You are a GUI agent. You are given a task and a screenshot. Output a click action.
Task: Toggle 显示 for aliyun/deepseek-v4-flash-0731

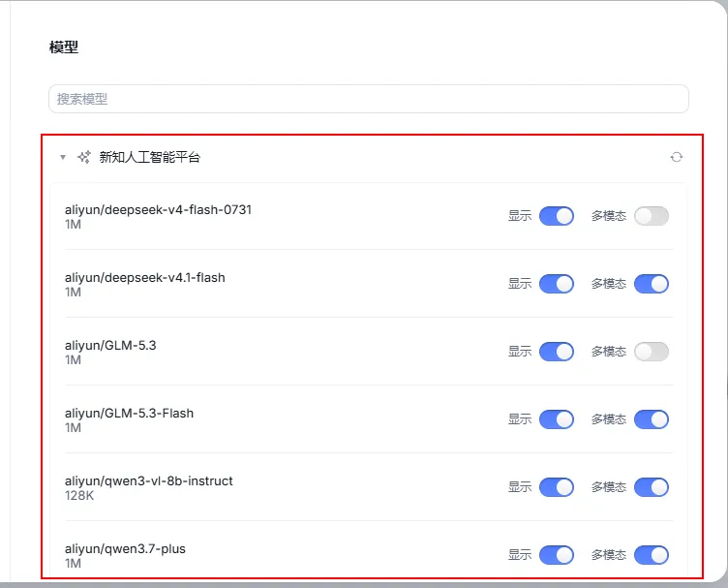[557, 216]
